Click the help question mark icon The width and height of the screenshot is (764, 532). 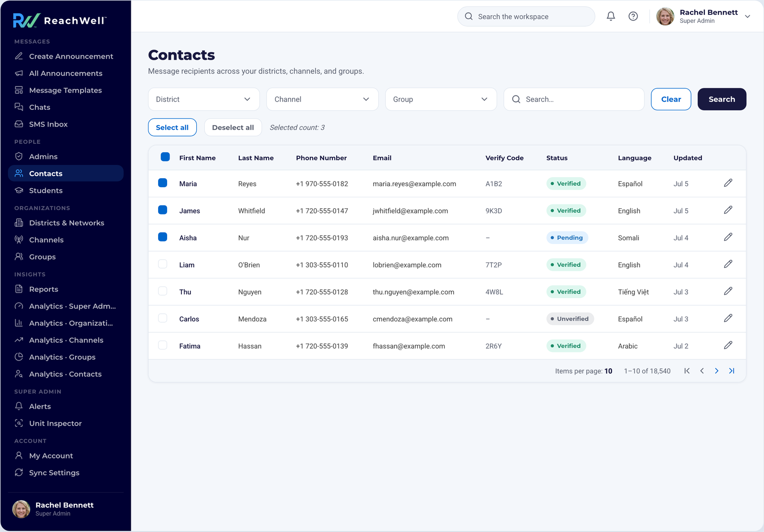[x=633, y=16]
